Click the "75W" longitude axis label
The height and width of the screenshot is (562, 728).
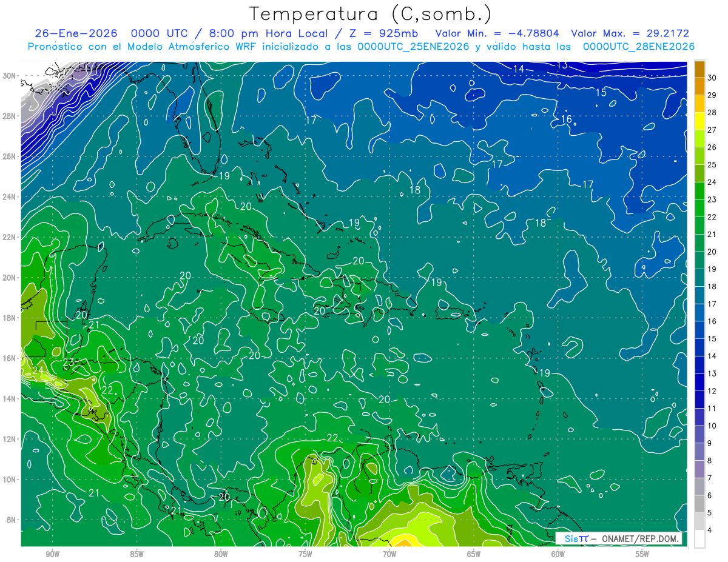coord(305,554)
